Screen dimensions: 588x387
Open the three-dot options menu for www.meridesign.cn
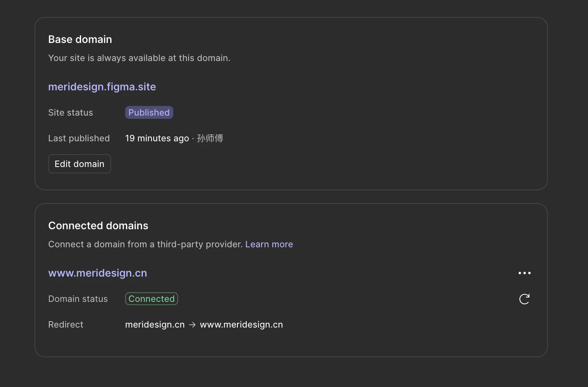coord(524,273)
